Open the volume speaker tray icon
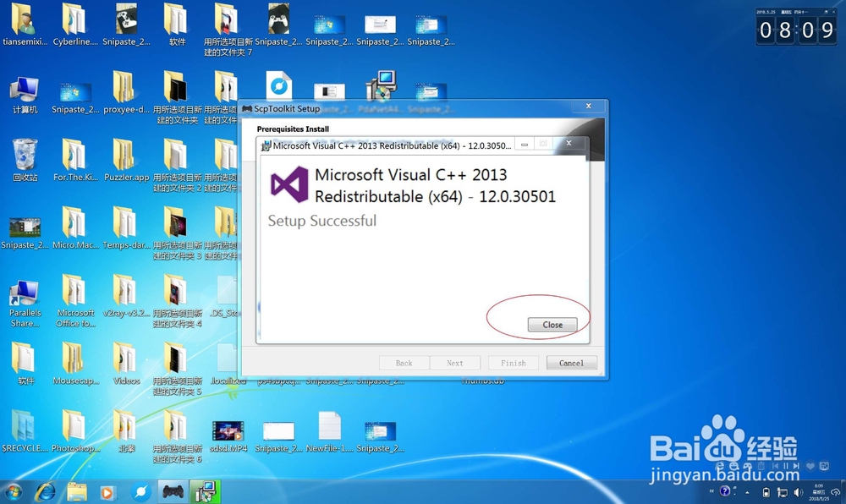The image size is (846, 504). pos(799,492)
